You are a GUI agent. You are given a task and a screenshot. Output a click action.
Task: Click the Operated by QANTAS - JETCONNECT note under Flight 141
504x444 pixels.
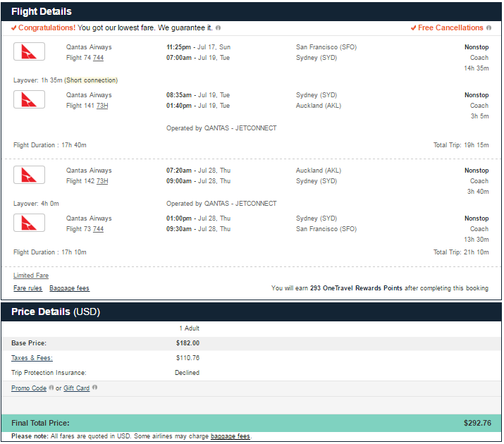point(221,128)
